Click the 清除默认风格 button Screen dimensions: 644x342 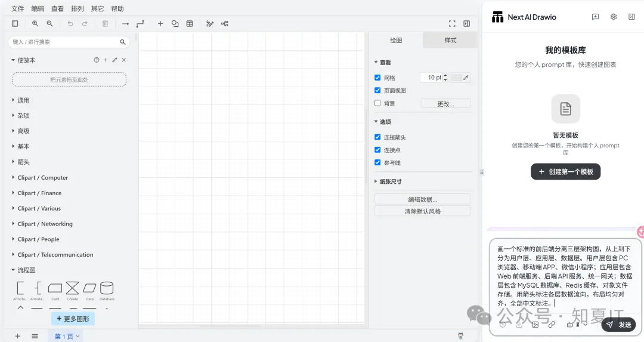tap(422, 211)
